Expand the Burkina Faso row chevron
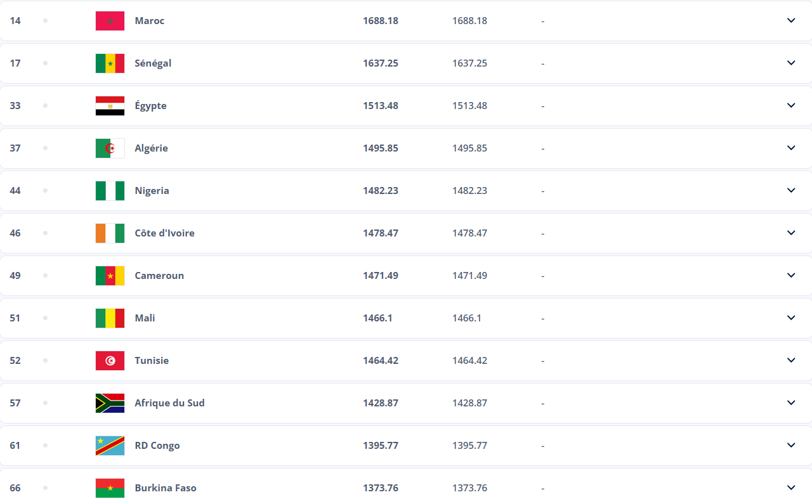This screenshot has width=812, height=504. tap(791, 488)
